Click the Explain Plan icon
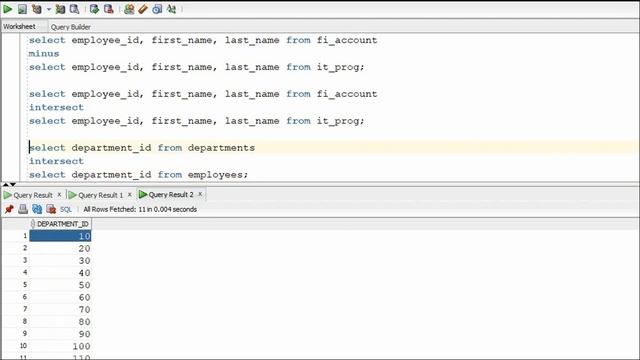640x360 pixels. 36,9
